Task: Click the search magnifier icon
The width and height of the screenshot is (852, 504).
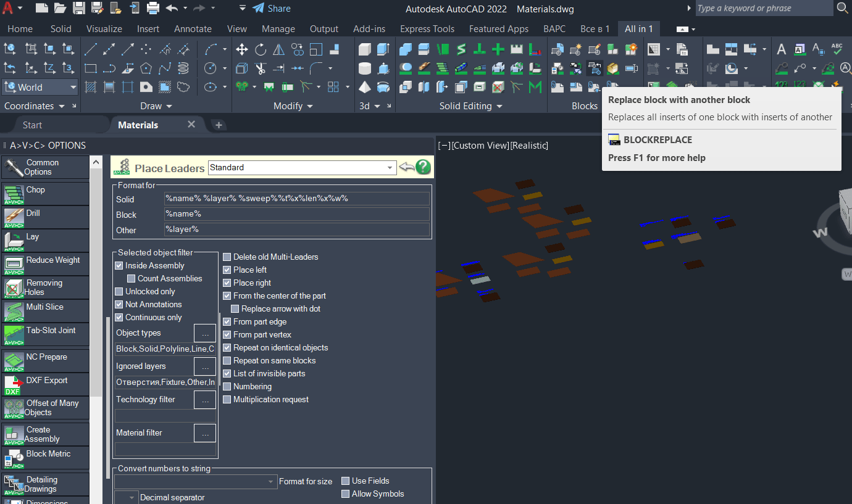Action: (x=843, y=8)
